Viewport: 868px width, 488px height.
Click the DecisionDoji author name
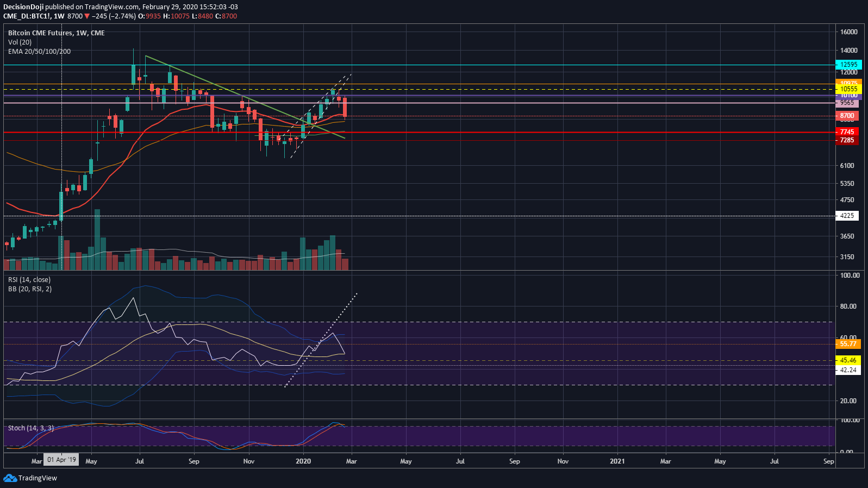pyautogui.click(x=23, y=7)
